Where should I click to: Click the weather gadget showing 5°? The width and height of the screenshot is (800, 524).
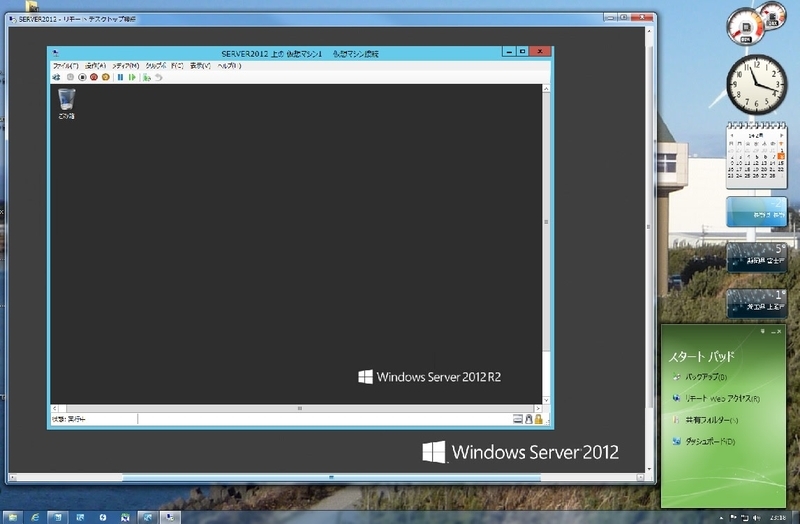click(x=757, y=257)
